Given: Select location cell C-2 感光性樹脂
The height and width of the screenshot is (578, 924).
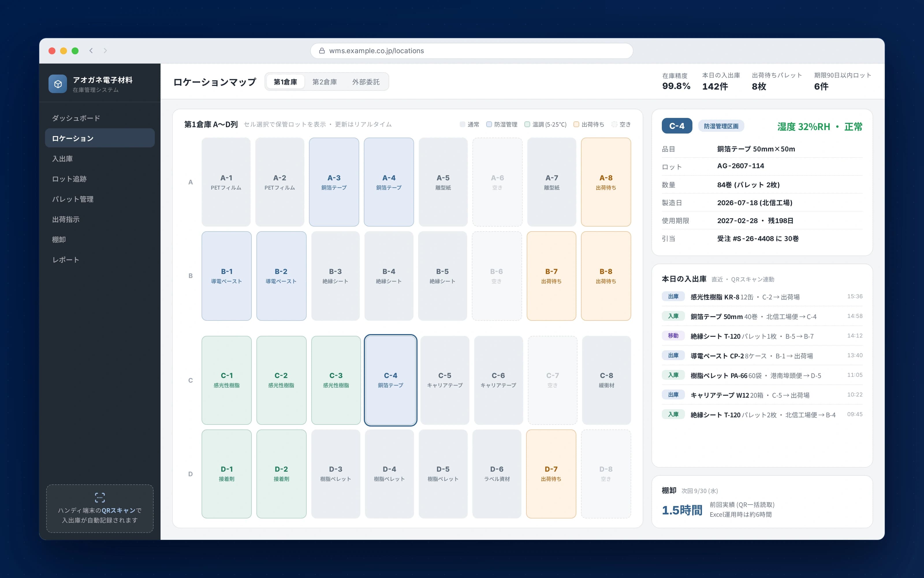Looking at the screenshot, I should click(282, 380).
